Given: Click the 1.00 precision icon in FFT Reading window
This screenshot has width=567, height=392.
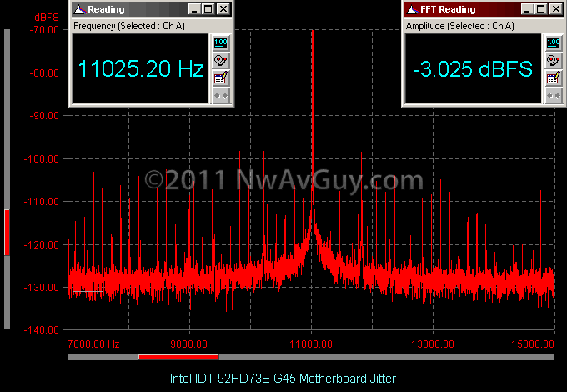Looking at the screenshot, I should click(554, 43).
